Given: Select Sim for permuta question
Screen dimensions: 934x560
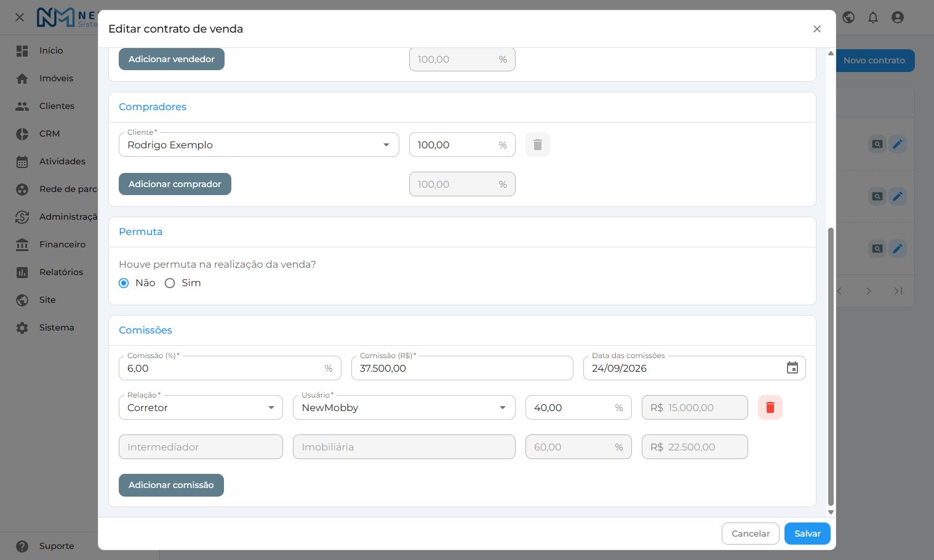Looking at the screenshot, I should [170, 283].
